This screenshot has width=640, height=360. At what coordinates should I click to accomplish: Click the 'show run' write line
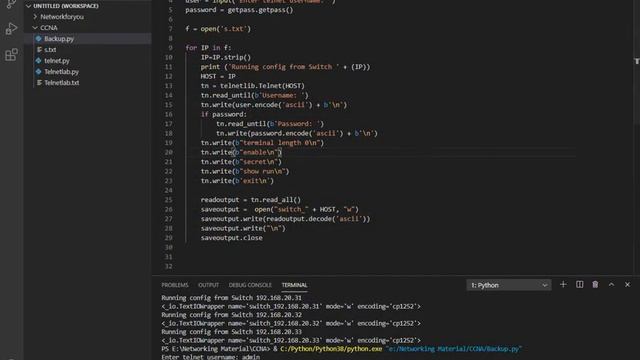pyautogui.click(x=245, y=171)
